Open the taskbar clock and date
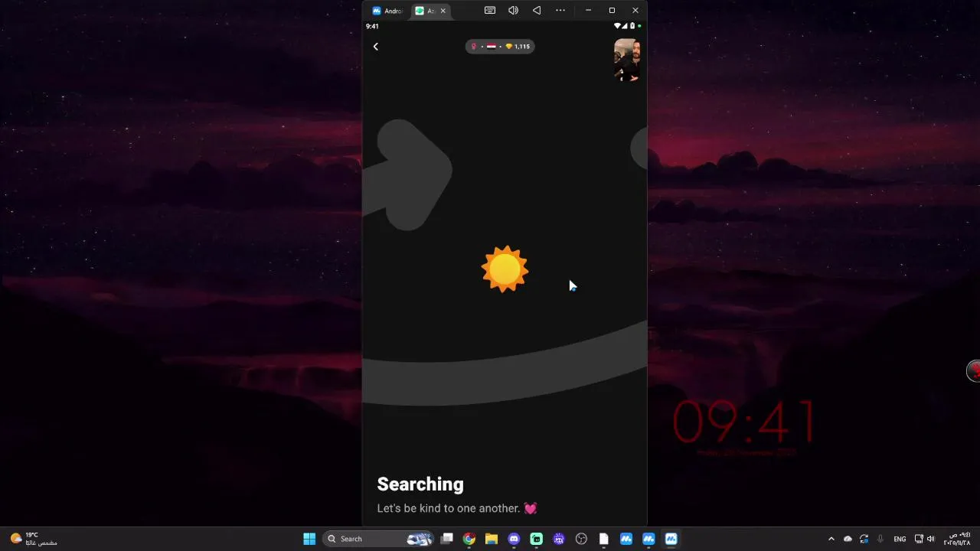The height and width of the screenshot is (551, 980). coord(957,539)
